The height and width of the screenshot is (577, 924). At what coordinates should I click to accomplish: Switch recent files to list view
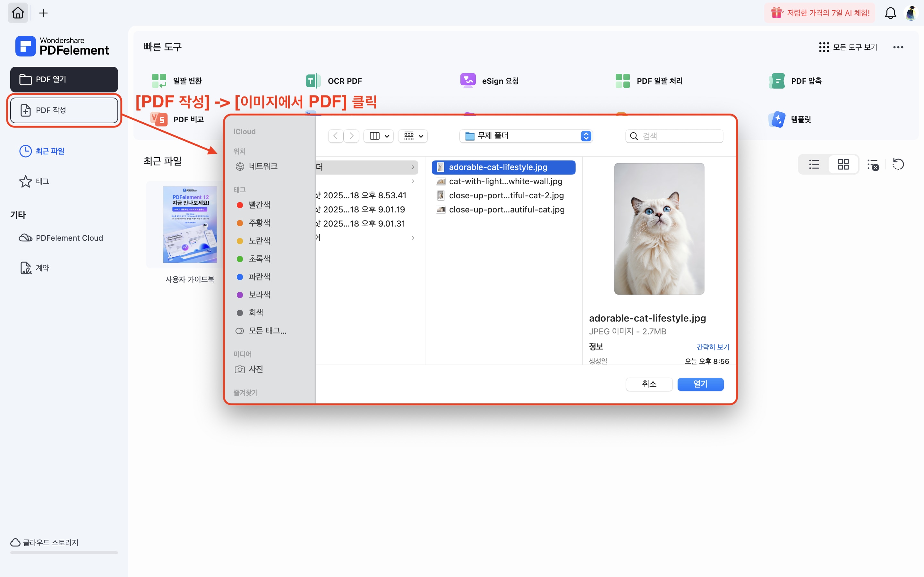[x=814, y=165]
